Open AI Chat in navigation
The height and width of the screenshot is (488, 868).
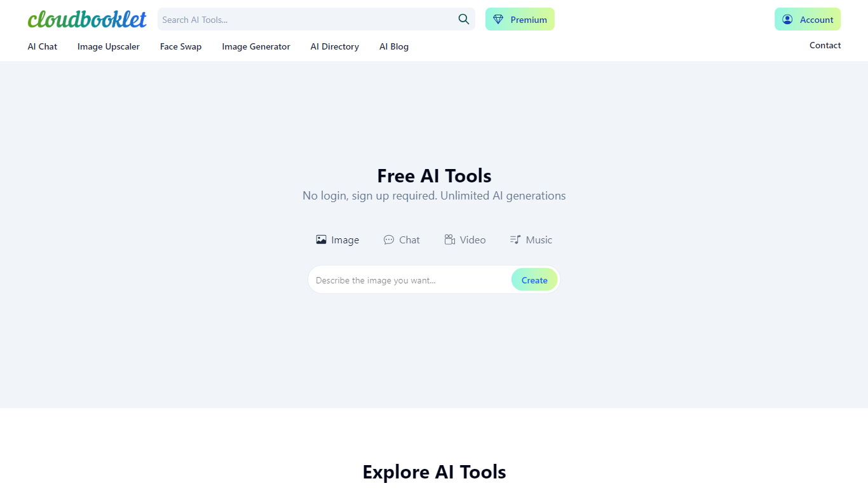[x=43, y=46]
